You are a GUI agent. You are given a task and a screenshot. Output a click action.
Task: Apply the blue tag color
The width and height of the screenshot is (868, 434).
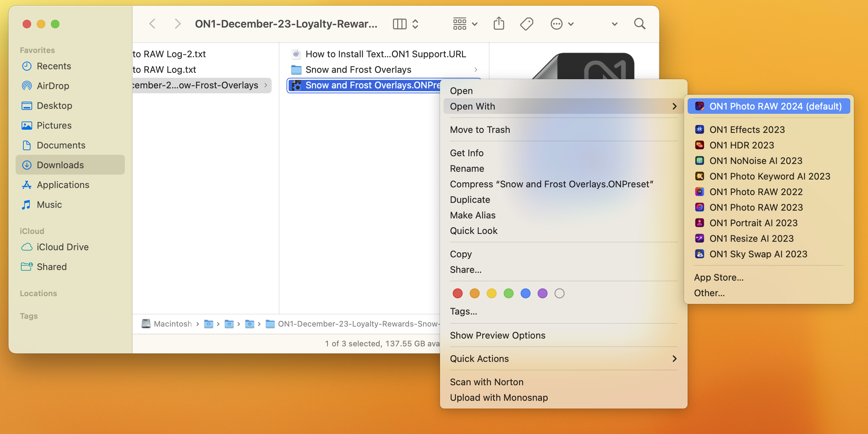click(x=526, y=293)
